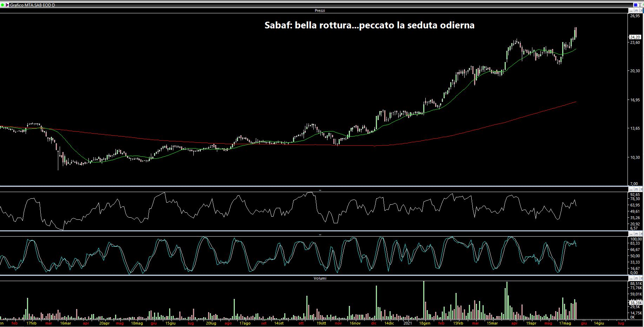
Task: Select the T text tool icon
Action: 640,5
